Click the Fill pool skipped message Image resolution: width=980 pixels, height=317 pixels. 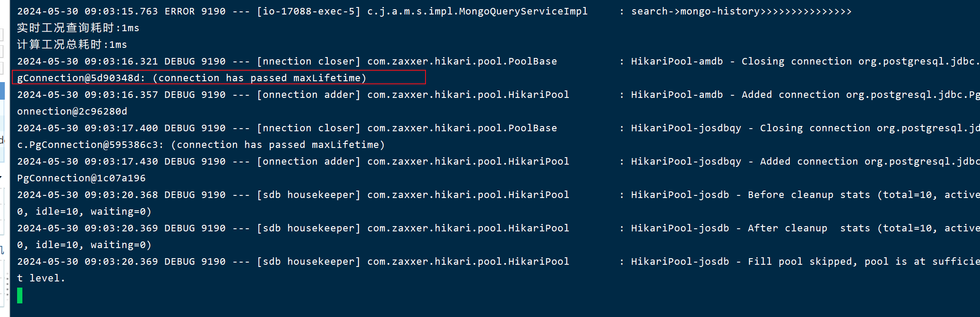[805, 262]
